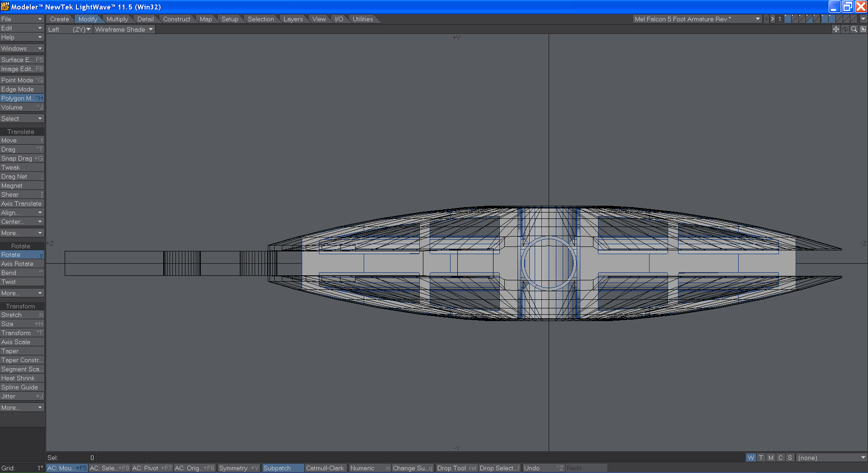868x473 pixels.
Task: Switch to the Layers tab
Action: pyautogui.click(x=293, y=19)
